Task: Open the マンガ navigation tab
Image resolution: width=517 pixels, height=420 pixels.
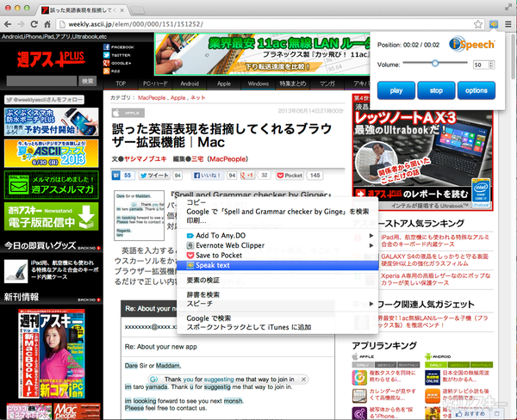Action: click(x=327, y=83)
